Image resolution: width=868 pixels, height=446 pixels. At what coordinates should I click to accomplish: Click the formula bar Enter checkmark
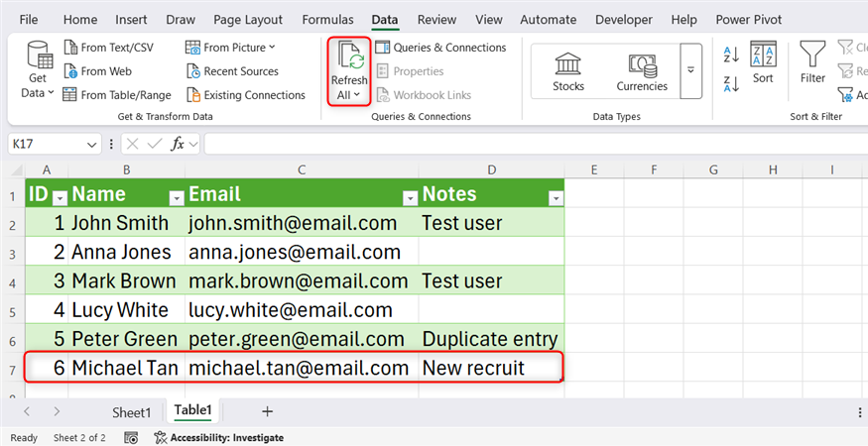coord(154,145)
